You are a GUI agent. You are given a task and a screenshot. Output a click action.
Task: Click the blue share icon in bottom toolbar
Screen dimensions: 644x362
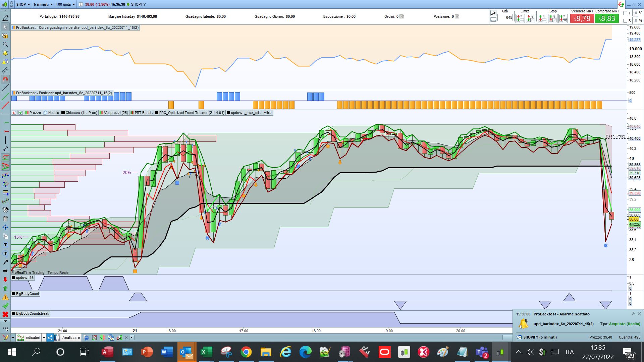pyautogui.click(x=50, y=338)
